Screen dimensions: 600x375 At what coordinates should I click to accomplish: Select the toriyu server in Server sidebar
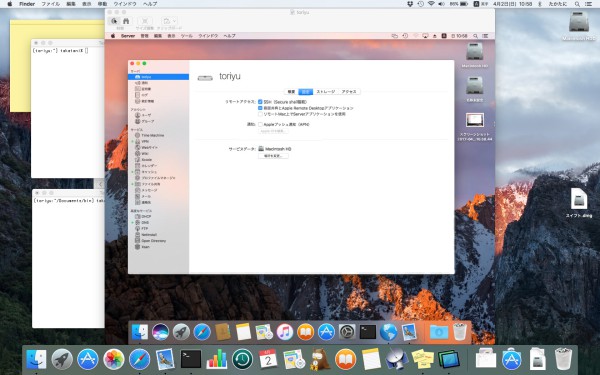coord(158,77)
